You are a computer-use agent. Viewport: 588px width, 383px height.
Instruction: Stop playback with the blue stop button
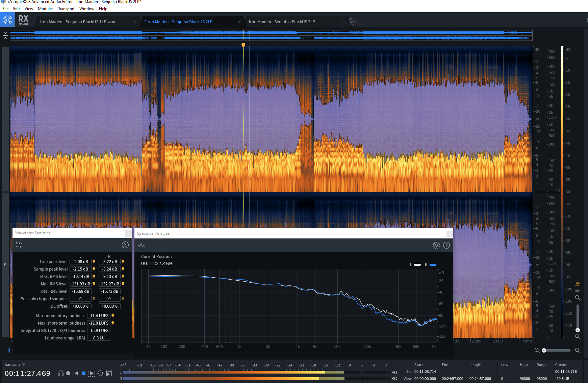(x=84, y=373)
